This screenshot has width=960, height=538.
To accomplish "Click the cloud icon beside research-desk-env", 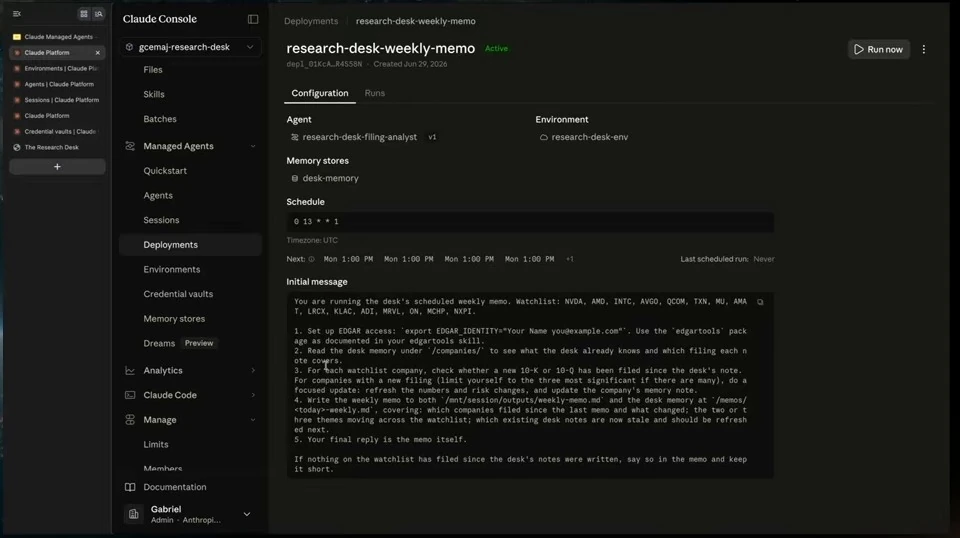I will [x=544, y=137].
